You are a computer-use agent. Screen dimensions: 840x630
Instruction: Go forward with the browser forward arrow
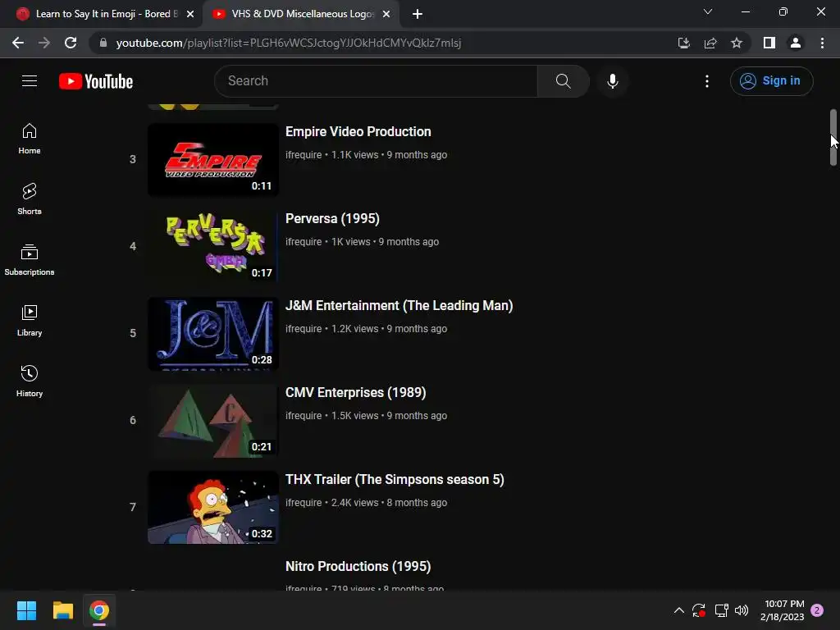pyautogui.click(x=44, y=43)
